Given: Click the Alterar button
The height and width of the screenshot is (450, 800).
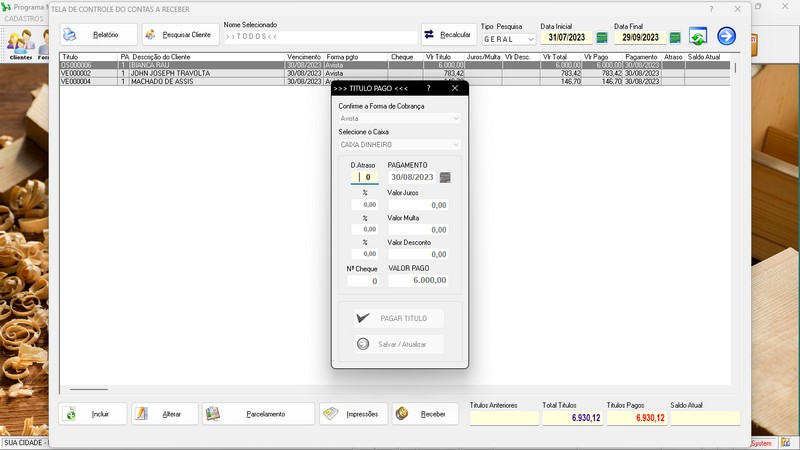Looking at the screenshot, I should tap(165, 414).
